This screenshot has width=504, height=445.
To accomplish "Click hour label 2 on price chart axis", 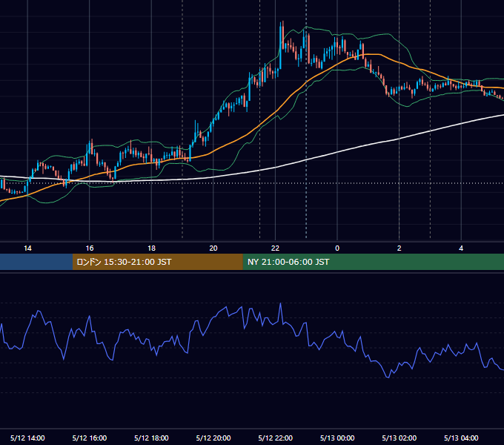I will tap(399, 248).
